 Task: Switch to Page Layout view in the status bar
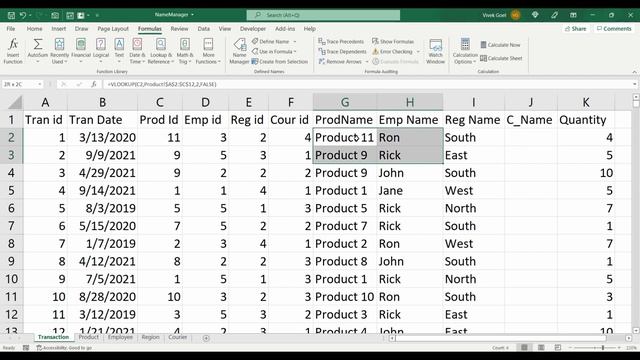click(x=541, y=347)
